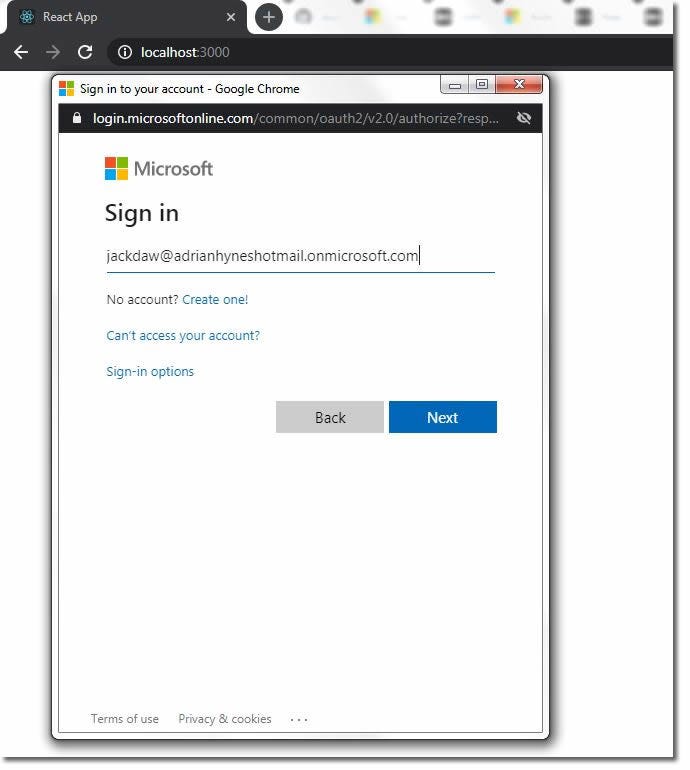Open a new browser tab
This screenshot has width=690, height=770.
pos(269,17)
